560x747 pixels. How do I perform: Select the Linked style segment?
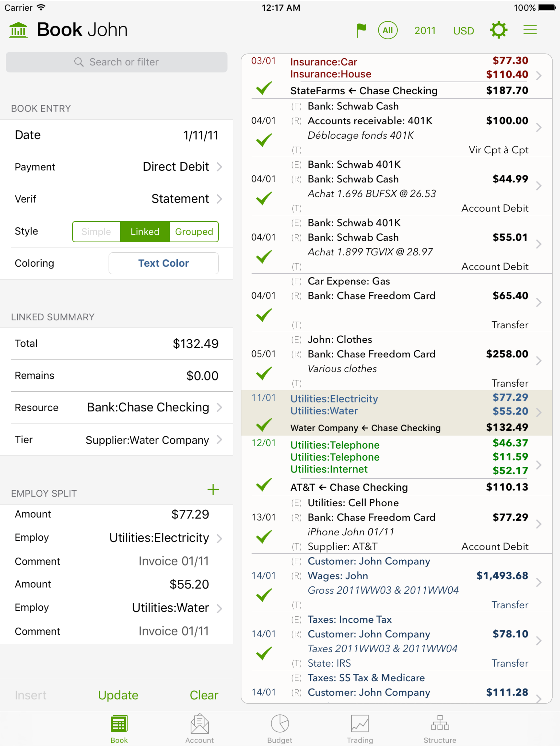145,232
